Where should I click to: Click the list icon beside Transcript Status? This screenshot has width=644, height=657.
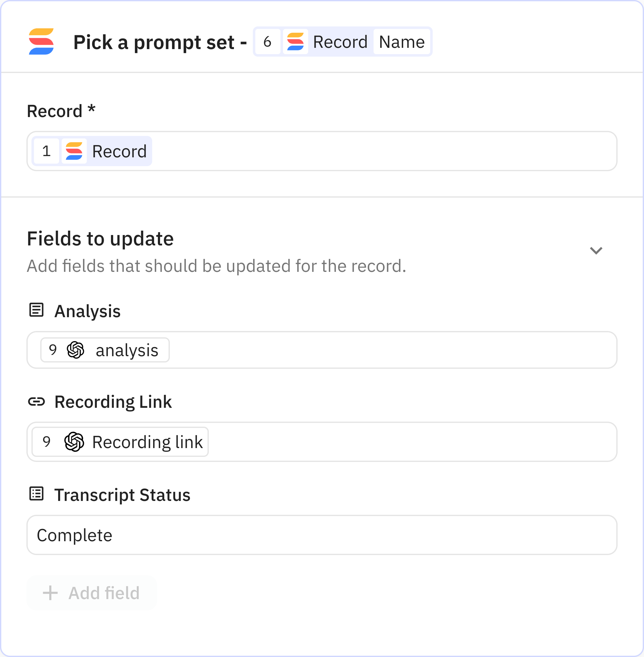[x=36, y=494]
